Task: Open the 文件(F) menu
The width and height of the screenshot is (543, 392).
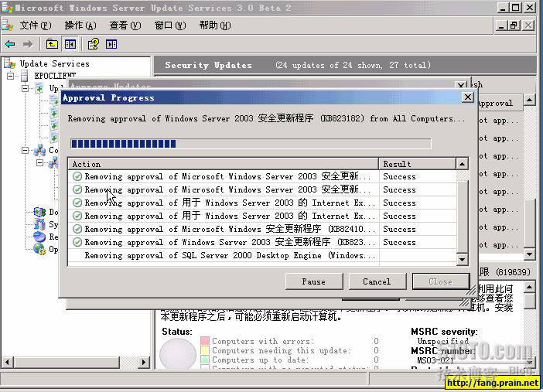Action: (36, 26)
